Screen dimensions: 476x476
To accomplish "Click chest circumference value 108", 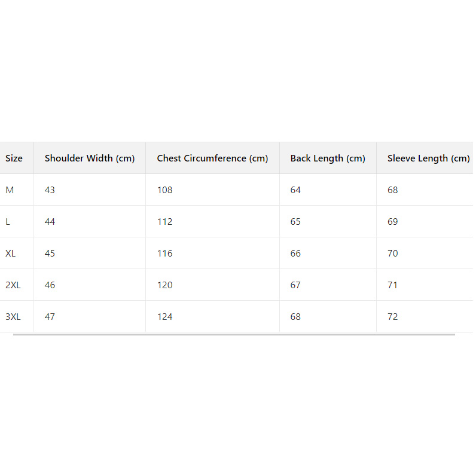I will click(x=164, y=190).
